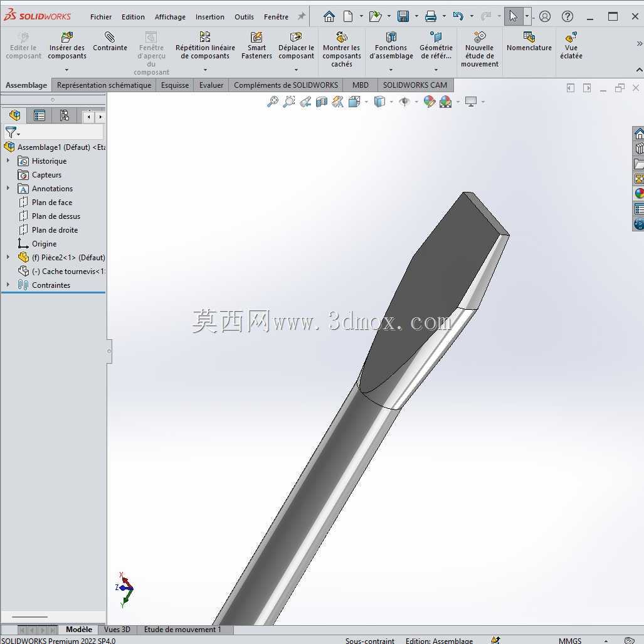This screenshot has width=644, height=644.
Task: Expand the Annotations tree node
Action: point(8,188)
